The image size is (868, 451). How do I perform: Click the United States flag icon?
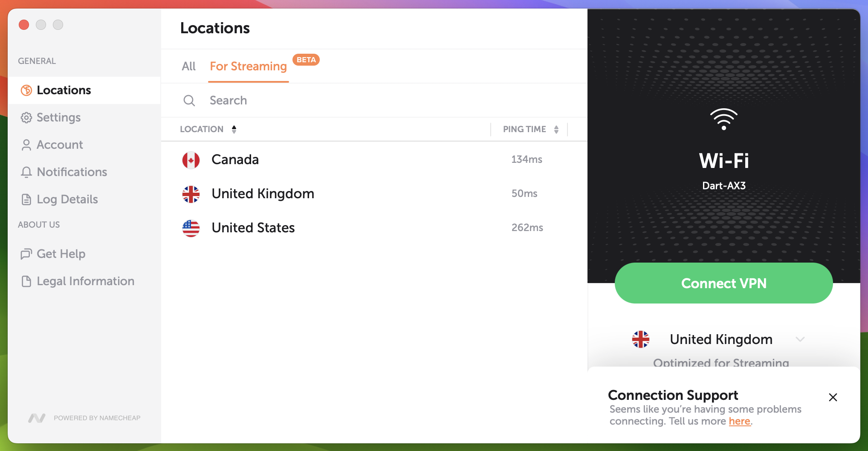click(x=191, y=228)
